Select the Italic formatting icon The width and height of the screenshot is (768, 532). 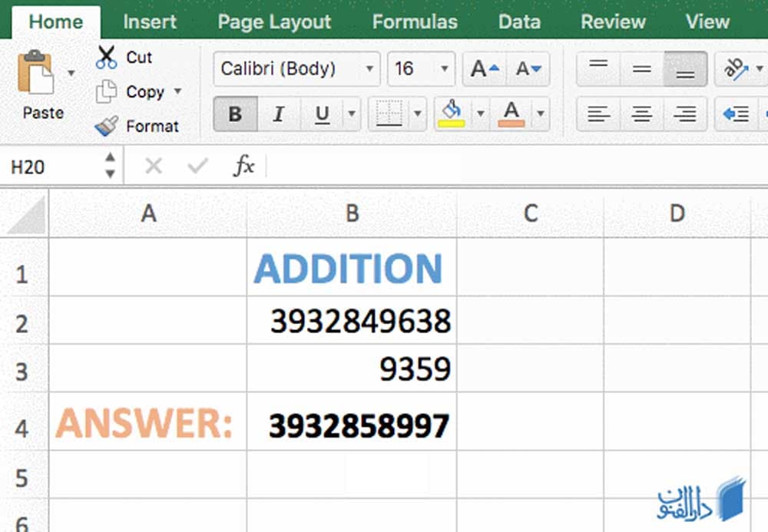(278, 114)
